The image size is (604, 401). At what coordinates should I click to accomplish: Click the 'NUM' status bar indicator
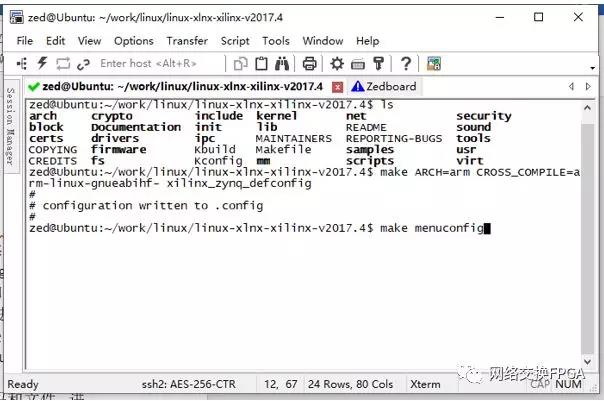click(568, 384)
